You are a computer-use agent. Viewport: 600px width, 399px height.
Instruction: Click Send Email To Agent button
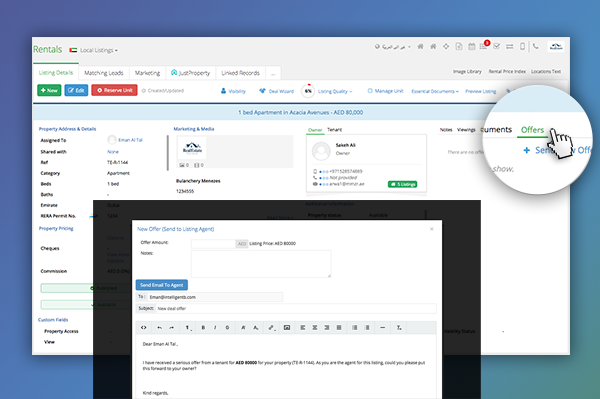pos(161,285)
